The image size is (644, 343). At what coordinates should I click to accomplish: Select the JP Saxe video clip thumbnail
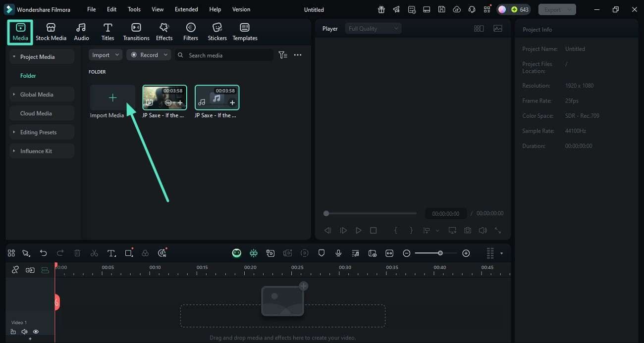[164, 98]
